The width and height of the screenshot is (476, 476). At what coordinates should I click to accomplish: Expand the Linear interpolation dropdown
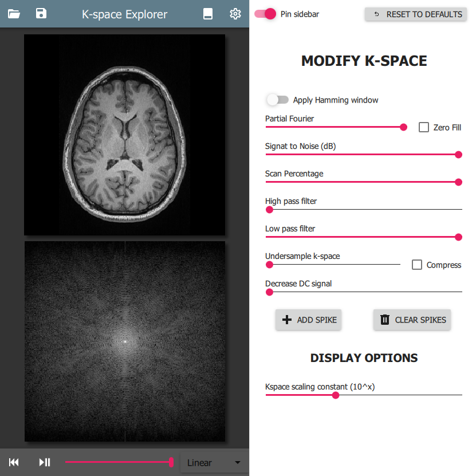point(212,463)
